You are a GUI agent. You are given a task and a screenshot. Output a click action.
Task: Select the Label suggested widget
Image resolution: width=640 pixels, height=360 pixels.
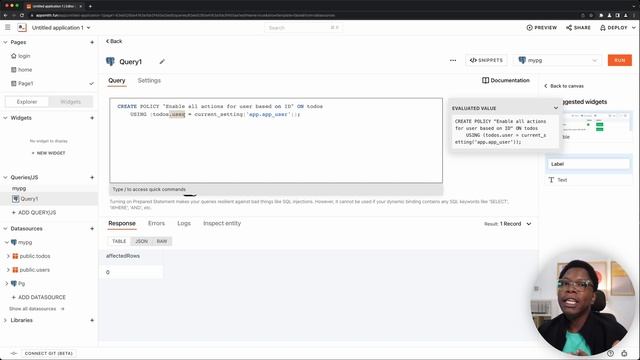tap(588, 164)
